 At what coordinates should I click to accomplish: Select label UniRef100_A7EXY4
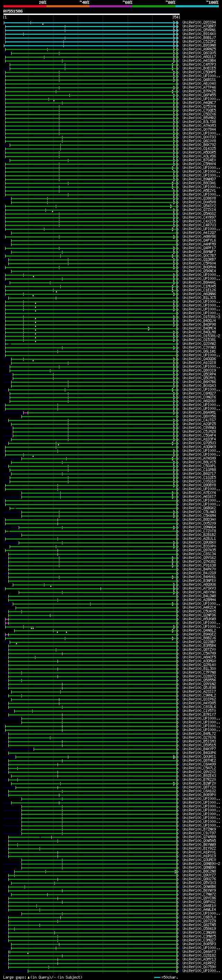click(x=199, y=493)
